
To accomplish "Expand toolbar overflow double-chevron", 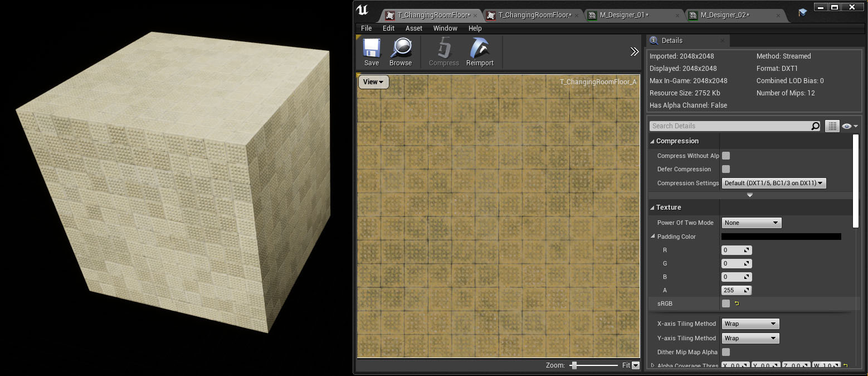I will (x=634, y=52).
